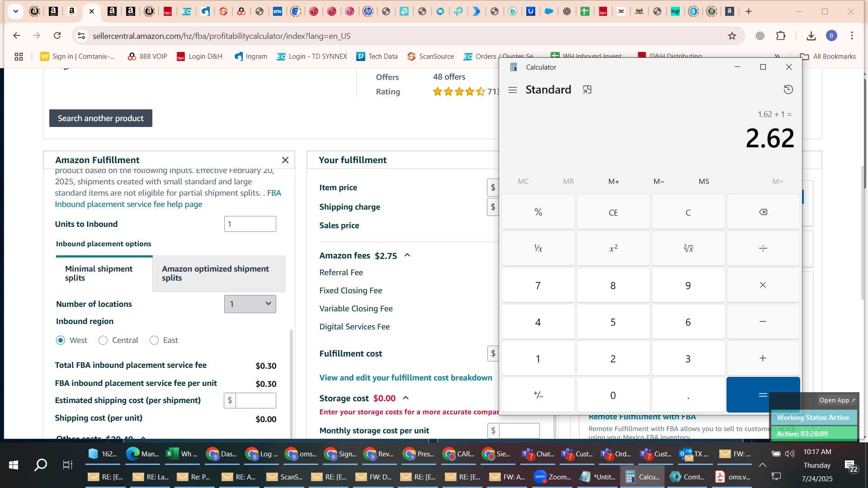Click the MS memory store button

pos(704,181)
